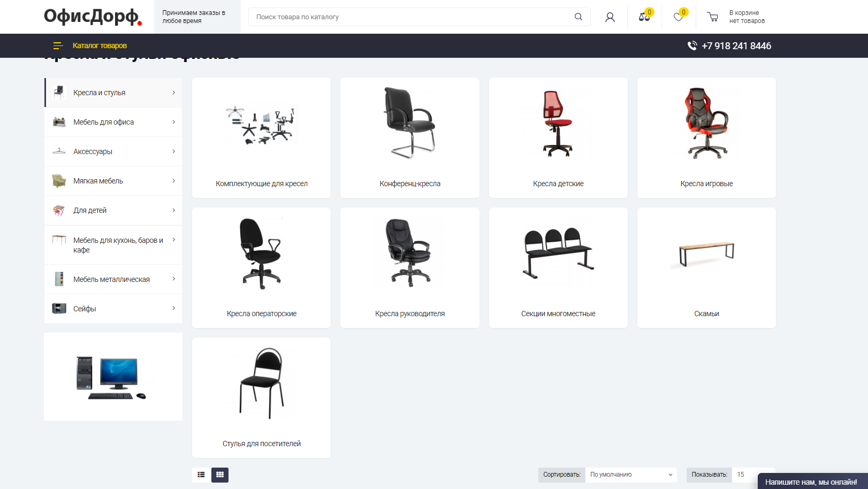868x489 pixels.
Task: Open Кресла руководителя category link
Action: coord(410,314)
